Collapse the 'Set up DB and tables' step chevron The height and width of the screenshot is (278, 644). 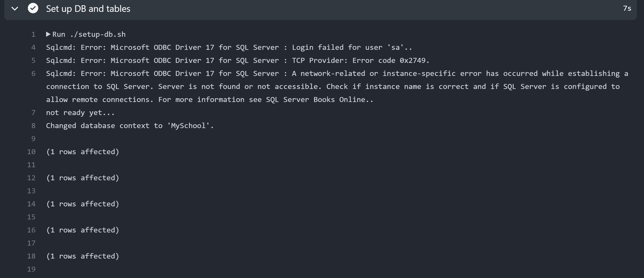(15, 9)
